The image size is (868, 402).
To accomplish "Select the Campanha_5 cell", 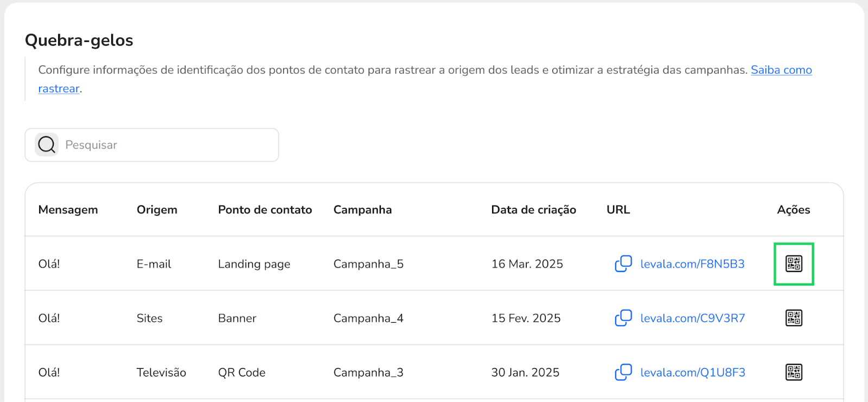I will tap(368, 264).
